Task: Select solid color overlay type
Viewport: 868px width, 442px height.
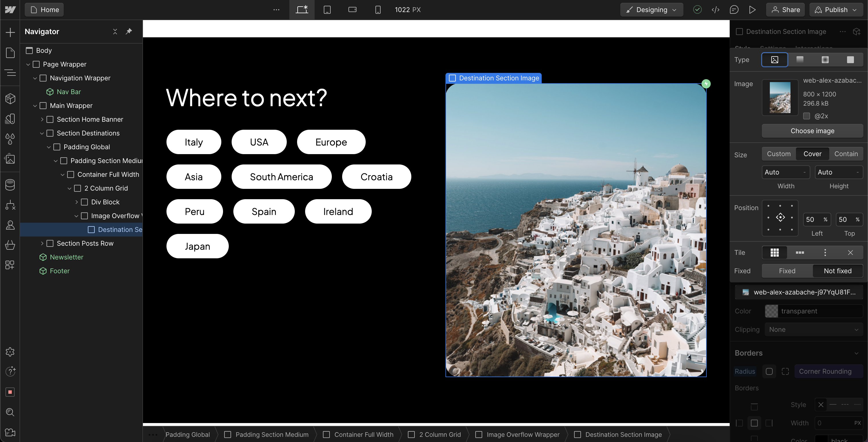Action: pyautogui.click(x=850, y=60)
